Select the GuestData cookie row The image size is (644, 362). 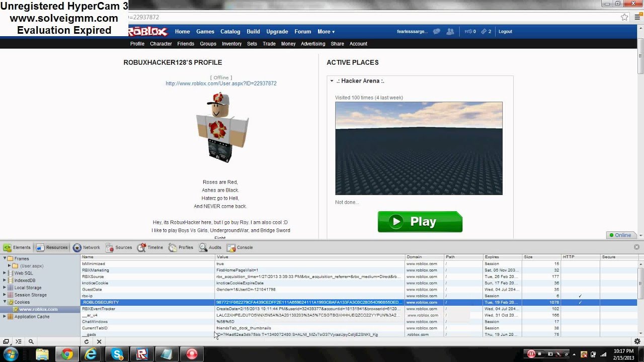358,290
